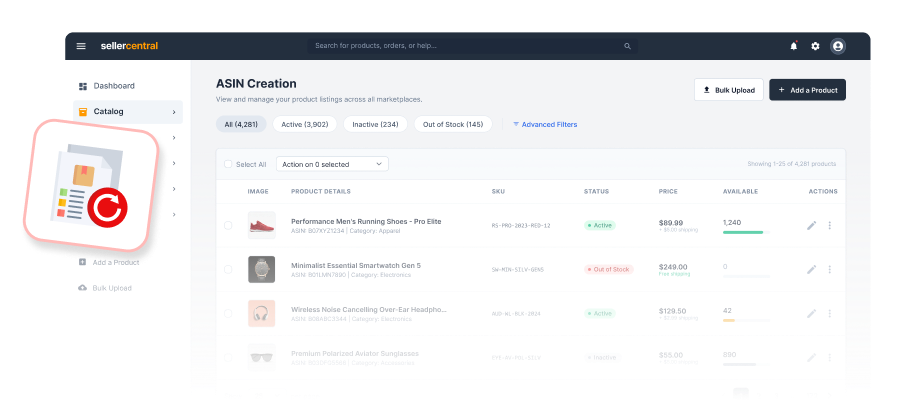The width and height of the screenshot is (900, 400).
Task: Click the 1,240 availability progress bar
Action: (x=746, y=232)
